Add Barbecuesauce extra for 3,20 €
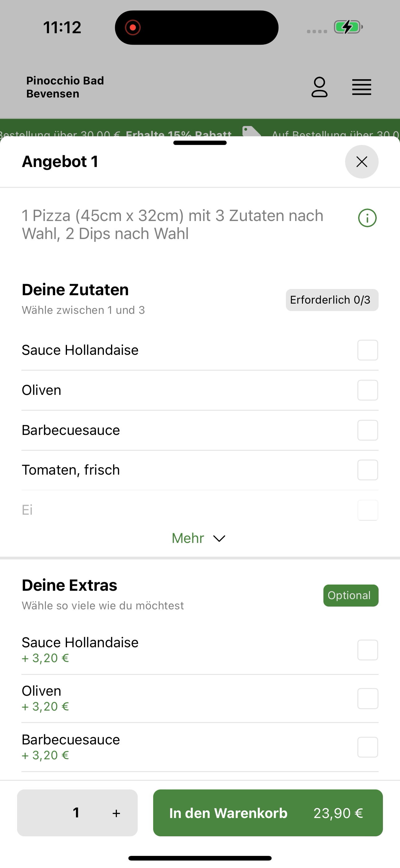The image size is (400, 868). [367, 747]
